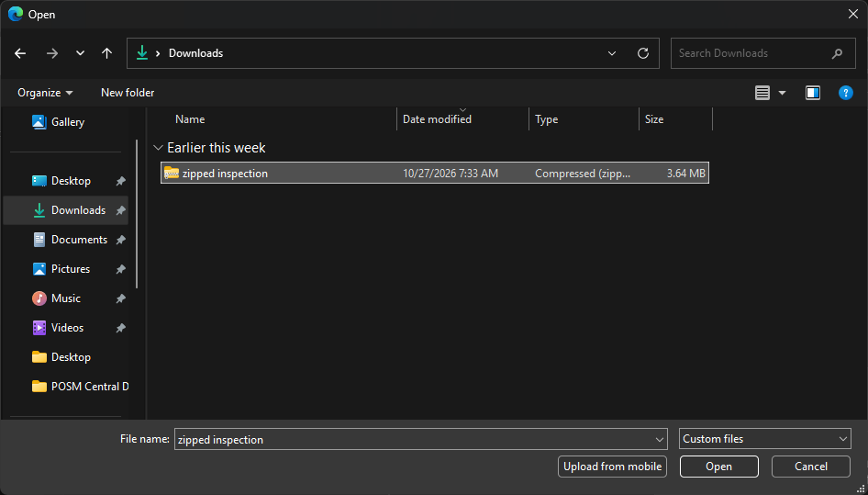868x495 pixels.
Task: Open recent locations chevron dropdown
Action: click(x=80, y=53)
